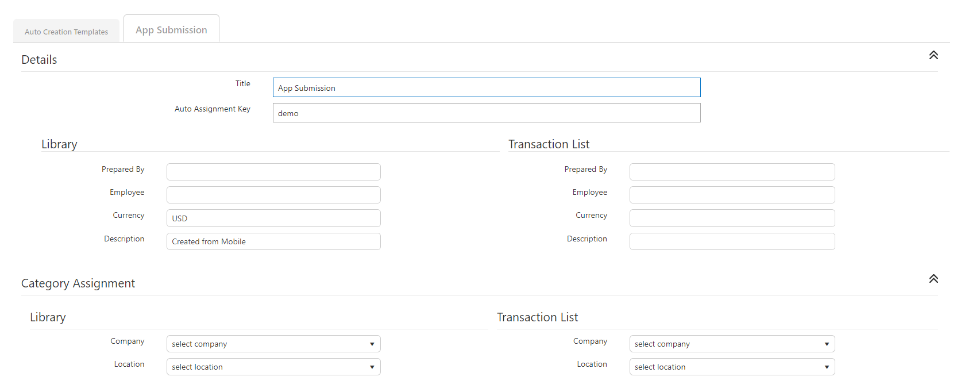Screen dimensions: 980x388
Task: Edit Library Description 'Created from Mobile'
Action: 273,241
